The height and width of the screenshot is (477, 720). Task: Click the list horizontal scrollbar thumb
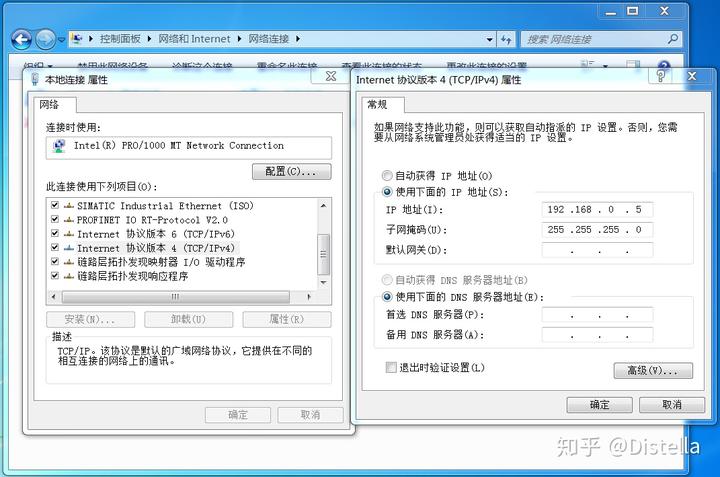coord(175,297)
